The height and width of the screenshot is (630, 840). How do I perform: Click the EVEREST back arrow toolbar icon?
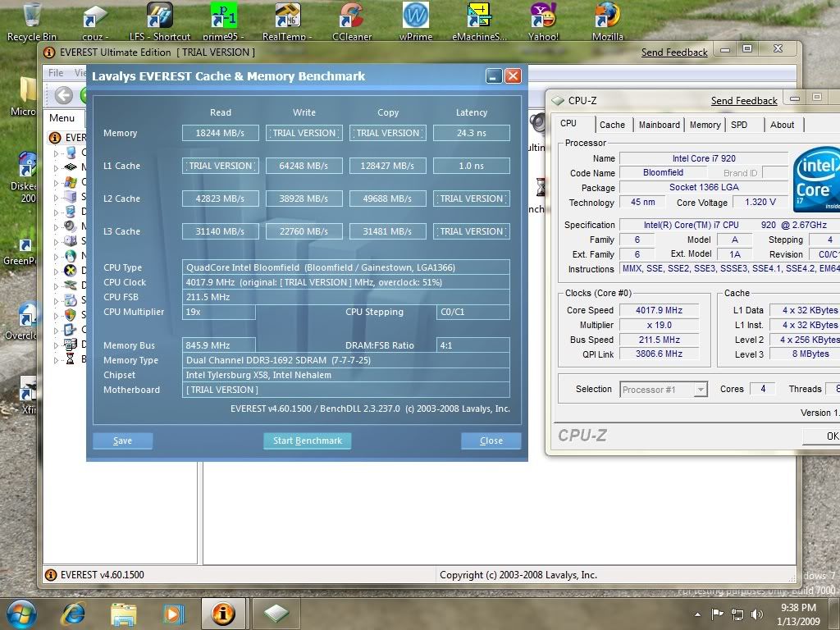point(64,95)
